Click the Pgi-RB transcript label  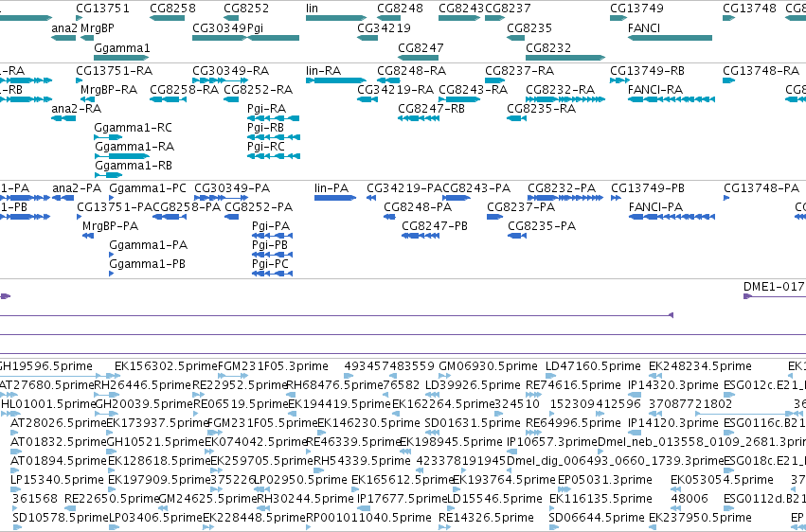[266, 128]
